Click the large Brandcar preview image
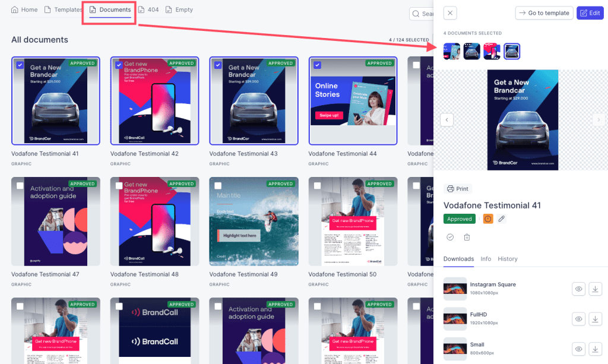This screenshot has height=364, width=608. point(522,120)
